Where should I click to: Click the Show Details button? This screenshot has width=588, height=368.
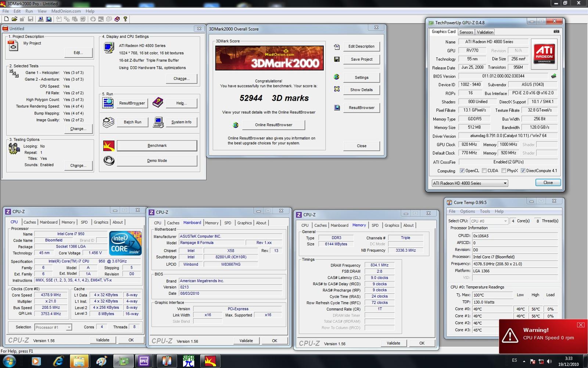(361, 90)
